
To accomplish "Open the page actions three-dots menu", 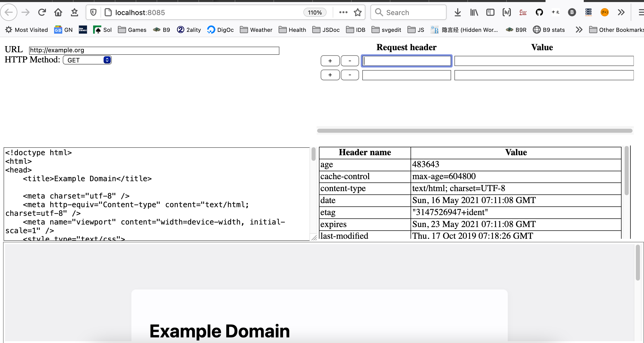I will (x=343, y=12).
